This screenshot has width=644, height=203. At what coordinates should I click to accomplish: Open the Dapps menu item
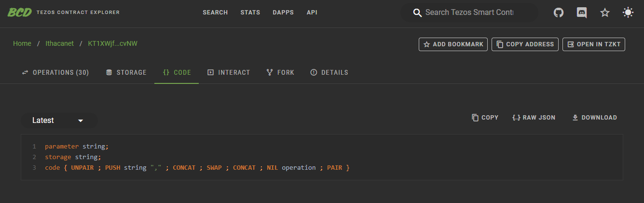(x=283, y=13)
